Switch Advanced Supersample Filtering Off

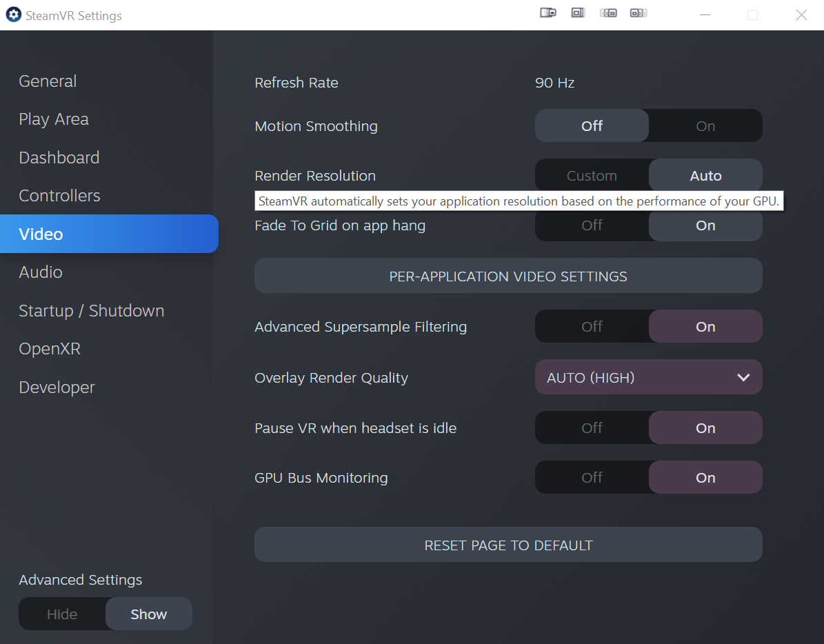[592, 327]
